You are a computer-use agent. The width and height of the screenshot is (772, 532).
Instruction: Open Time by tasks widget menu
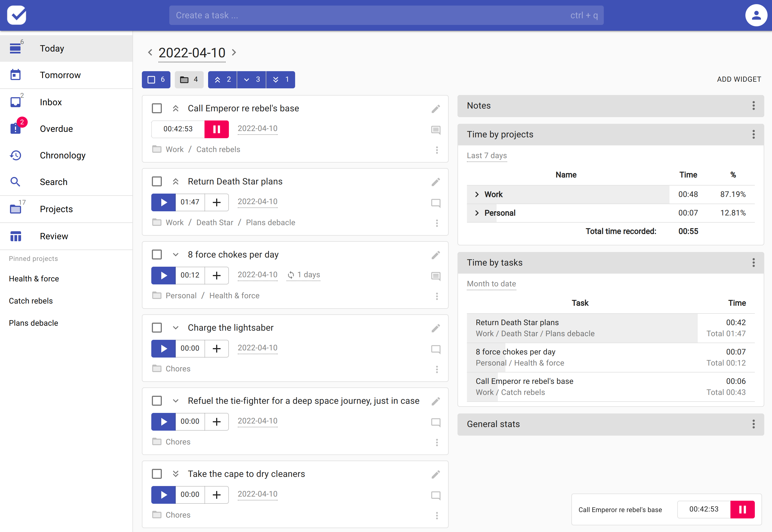pyautogui.click(x=753, y=263)
